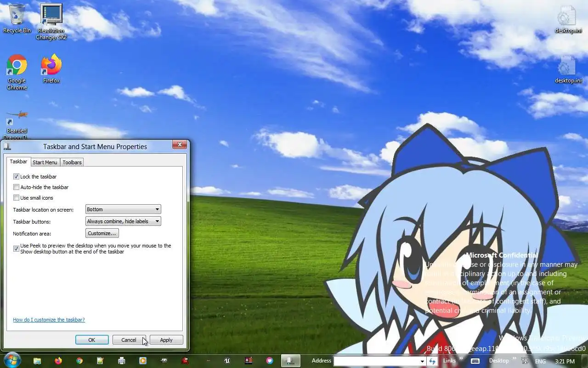Expand the Desktop toolbar chevron
Screen dimensions: 588x368
514,359
